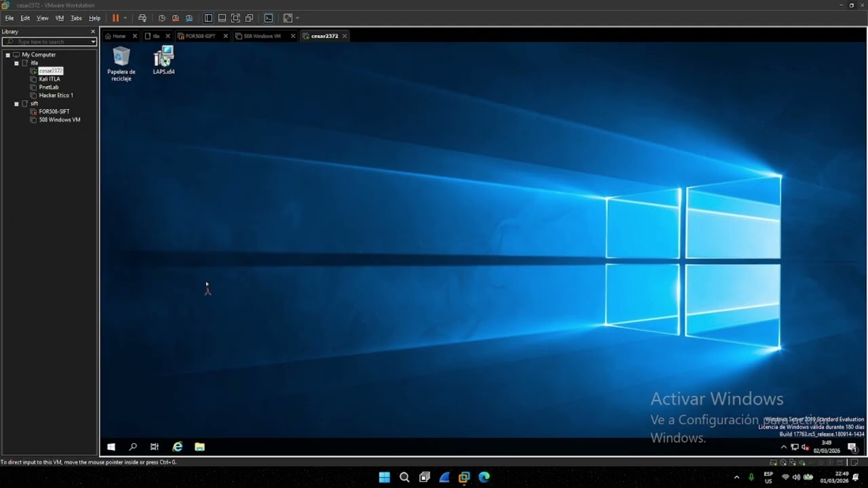Open the File menu

(9, 18)
